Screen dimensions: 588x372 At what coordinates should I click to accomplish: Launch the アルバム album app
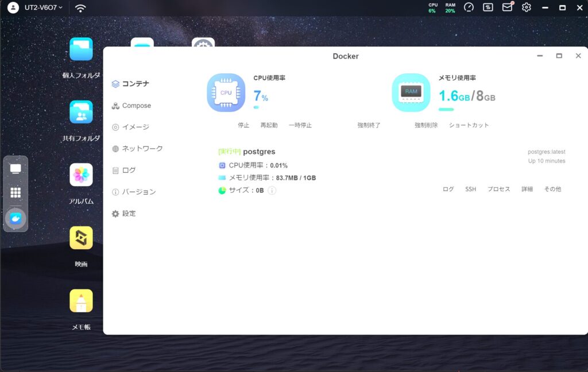[x=81, y=175]
